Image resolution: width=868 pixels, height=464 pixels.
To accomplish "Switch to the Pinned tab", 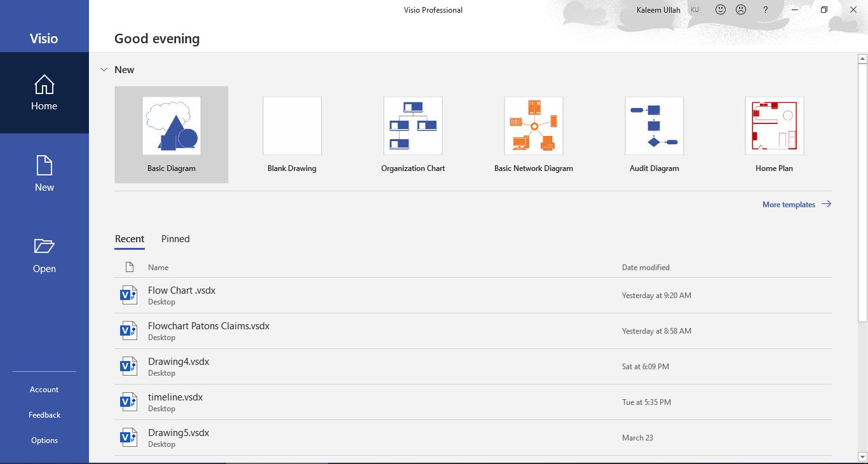I will pyautogui.click(x=175, y=238).
